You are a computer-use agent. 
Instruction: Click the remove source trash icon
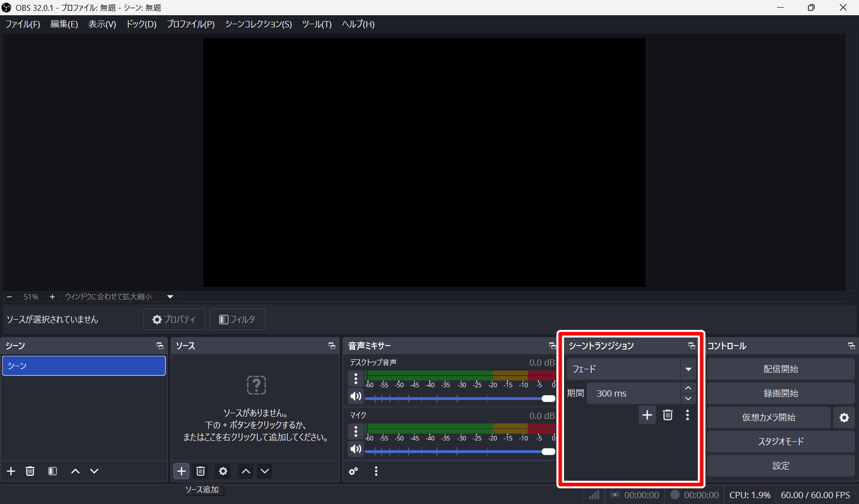(x=201, y=471)
